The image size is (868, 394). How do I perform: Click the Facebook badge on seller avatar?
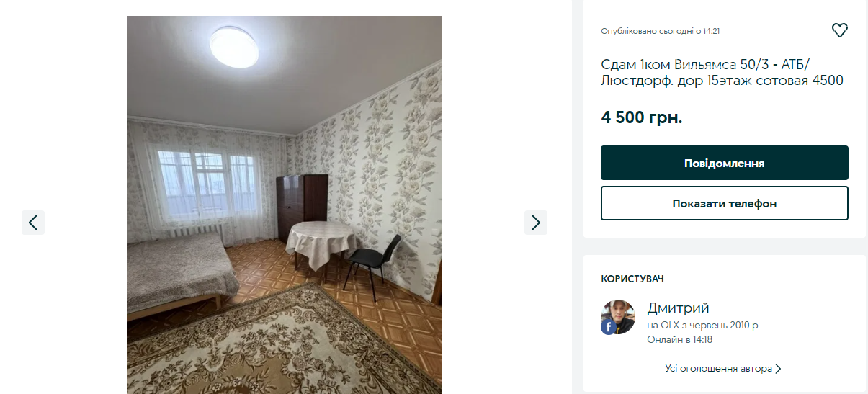608,326
